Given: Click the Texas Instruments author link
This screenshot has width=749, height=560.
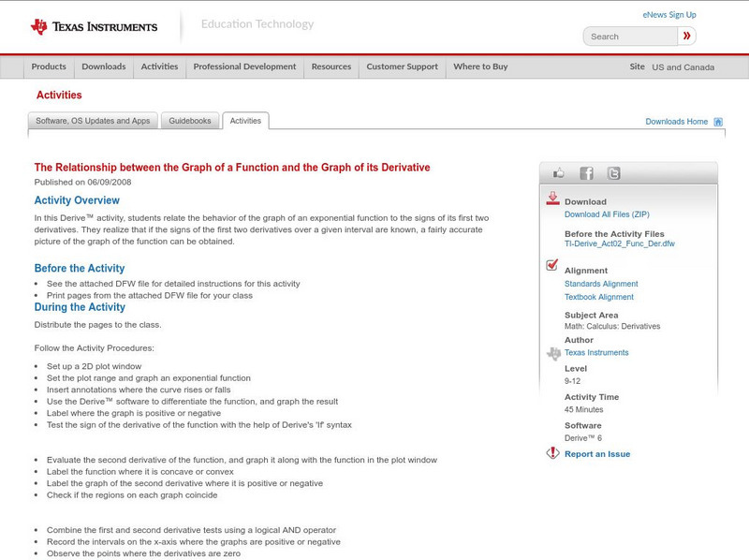Looking at the screenshot, I should pyautogui.click(x=596, y=353).
